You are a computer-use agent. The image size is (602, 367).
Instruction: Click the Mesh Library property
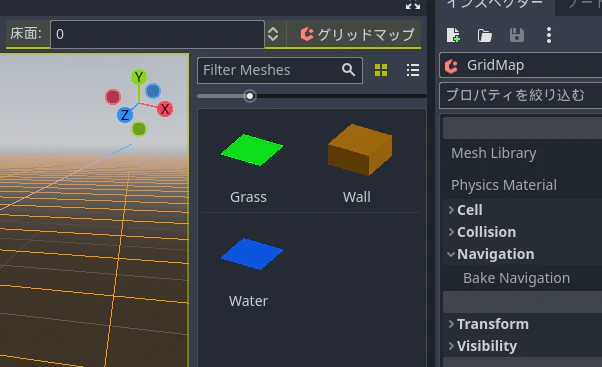pyautogui.click(x=493, y=153)
